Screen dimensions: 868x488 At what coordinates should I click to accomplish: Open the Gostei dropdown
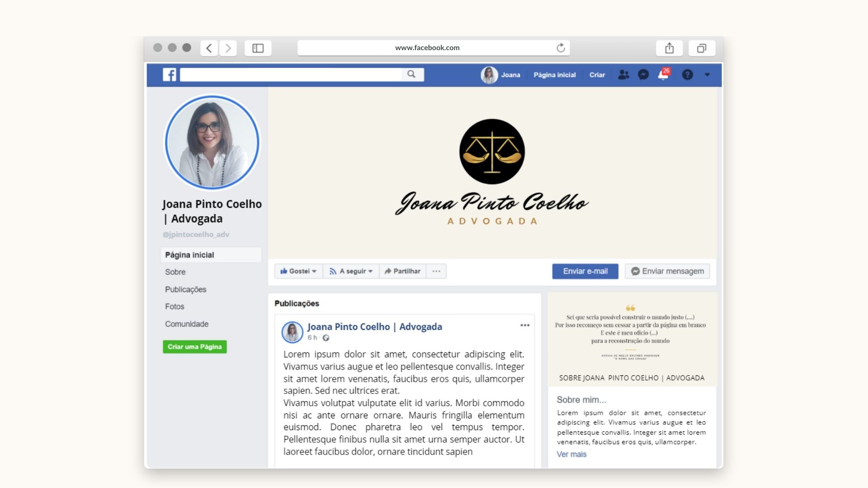[298, 271]
